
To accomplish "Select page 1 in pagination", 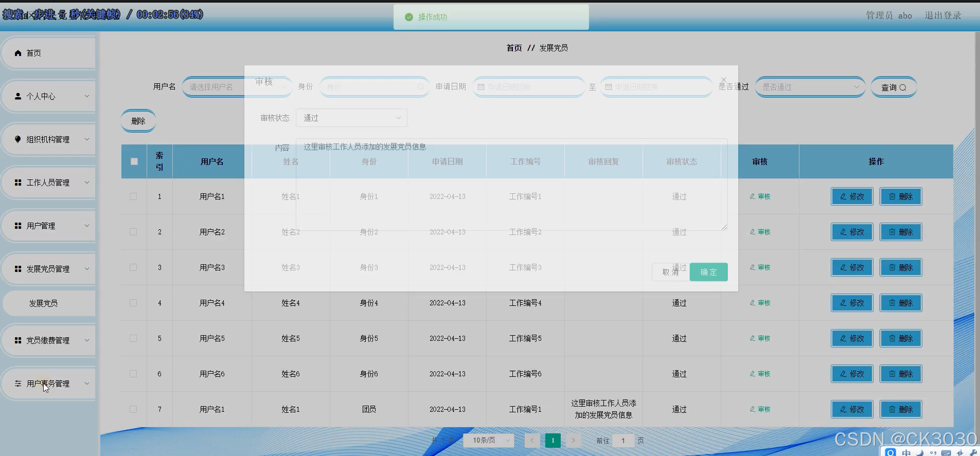I will (553, 440).
